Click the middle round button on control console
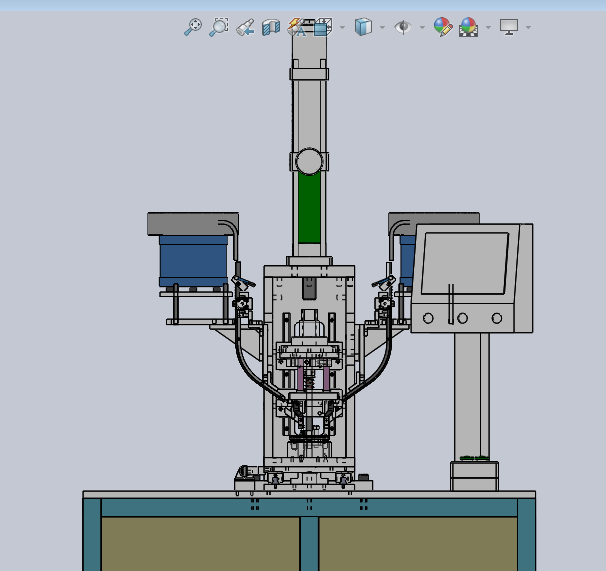This screenshot has width=606, height=571. [x=462, y=318]
